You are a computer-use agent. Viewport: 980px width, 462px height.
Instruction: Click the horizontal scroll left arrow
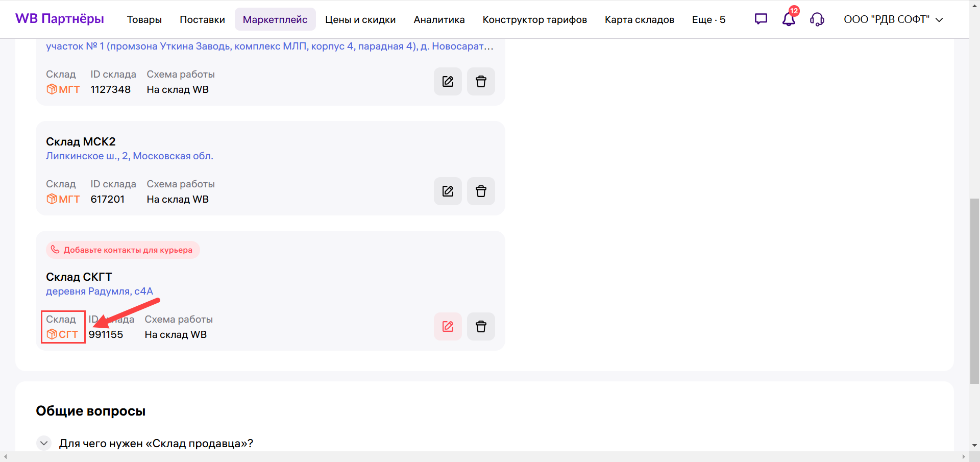tap(5, 456)
